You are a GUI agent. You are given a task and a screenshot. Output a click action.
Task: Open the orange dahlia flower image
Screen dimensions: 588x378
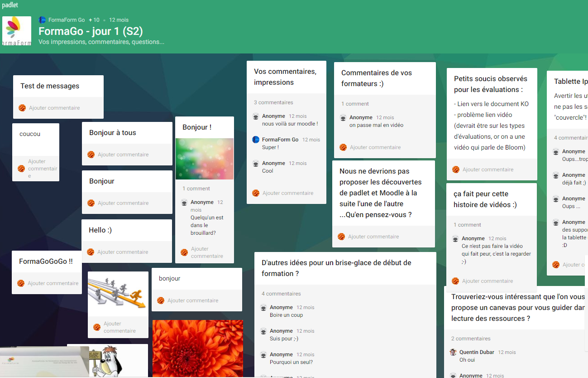(198, 349)
